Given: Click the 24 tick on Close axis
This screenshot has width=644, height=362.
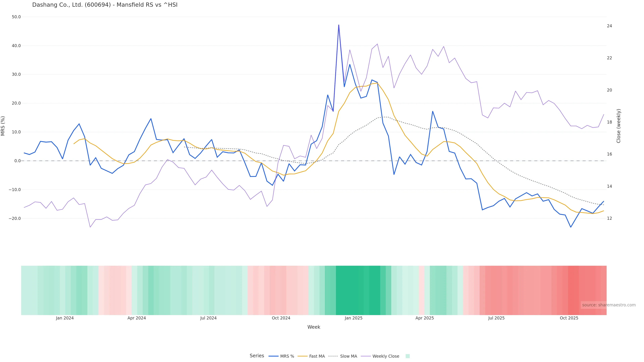Looking at the screenshot, I should point(609,26).
